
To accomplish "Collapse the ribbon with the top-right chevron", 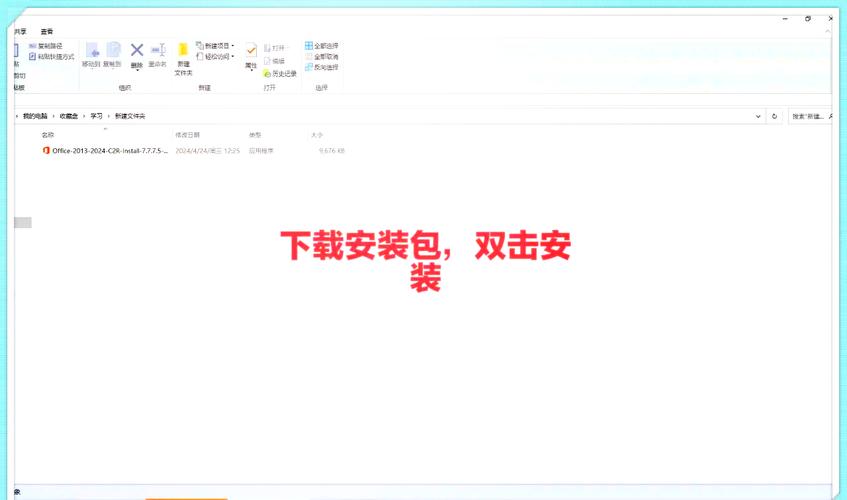I will pos(828,31).
